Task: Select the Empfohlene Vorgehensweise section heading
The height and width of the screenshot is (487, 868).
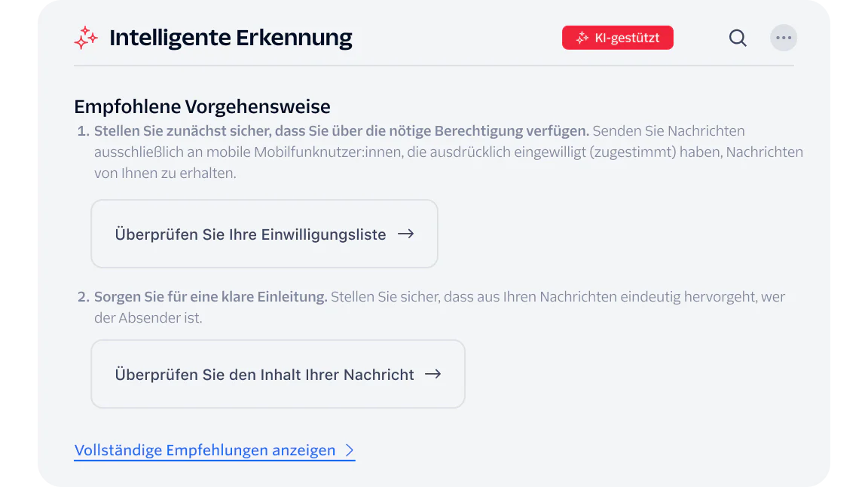Action: point(202,106)
